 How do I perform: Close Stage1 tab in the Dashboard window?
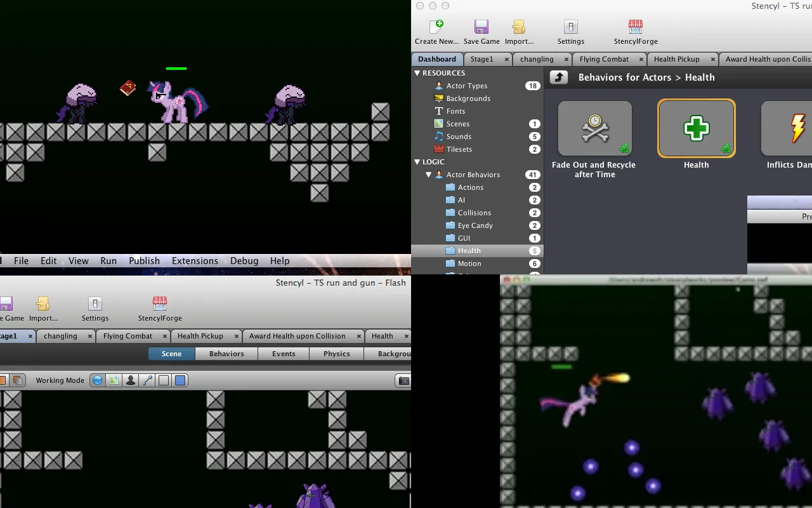pyautogui.click(x=506, y=59)
